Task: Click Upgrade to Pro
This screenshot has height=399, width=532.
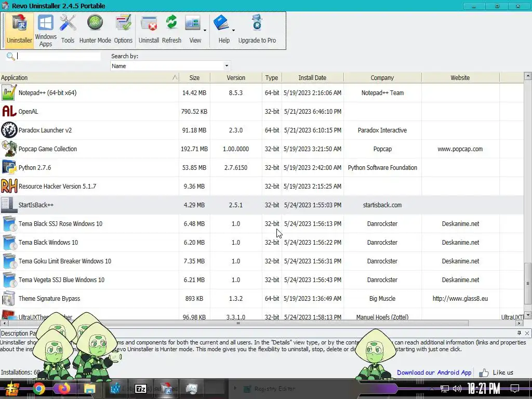Action: (x=257, y=30)
